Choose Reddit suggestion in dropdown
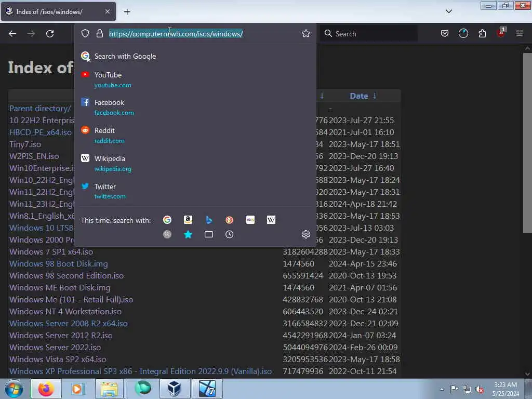 click(195, 136)
